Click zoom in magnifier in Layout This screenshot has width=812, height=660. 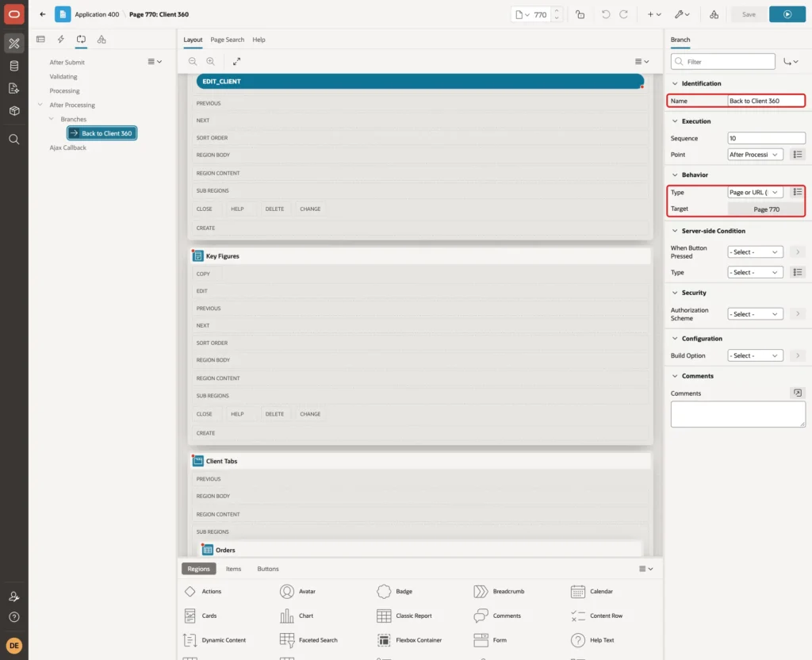[x=211, y=61]
